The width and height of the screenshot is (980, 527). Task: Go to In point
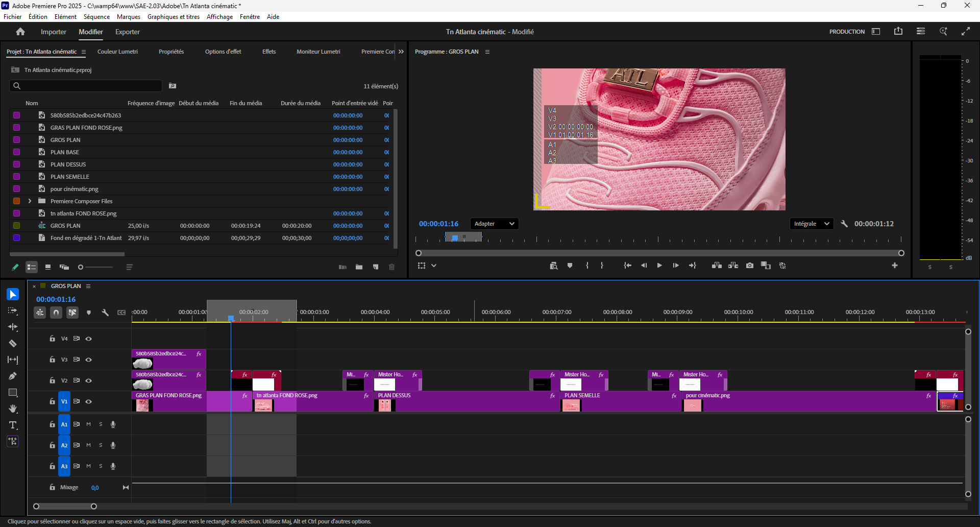(x=627, y=266)
